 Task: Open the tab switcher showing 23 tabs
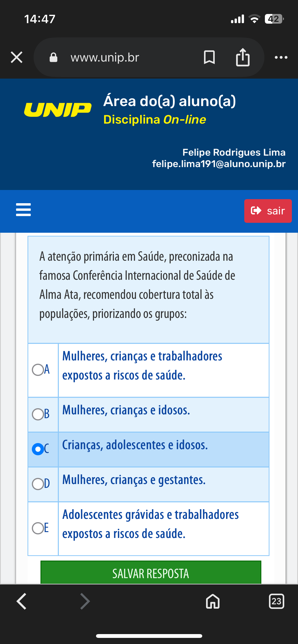point(276,601)
